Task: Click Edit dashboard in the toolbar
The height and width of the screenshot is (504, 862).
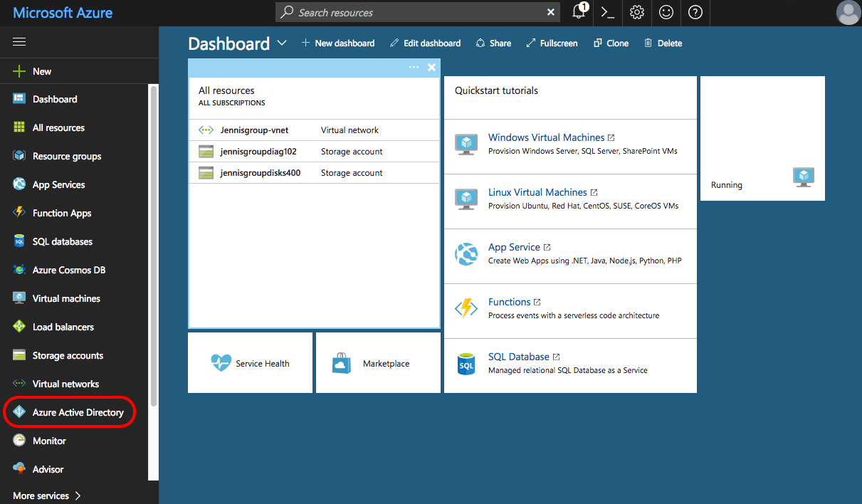Action: point(426,43)
